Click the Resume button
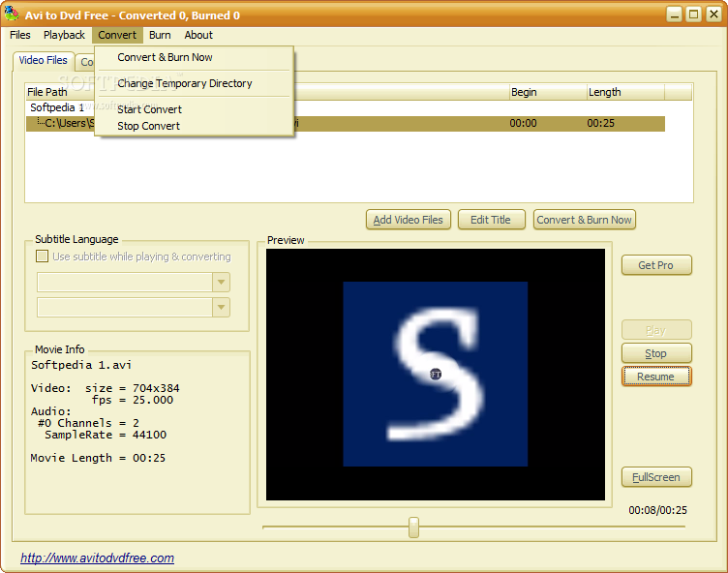The height and width of the screenshot is (573, 728). coord(656,377)
